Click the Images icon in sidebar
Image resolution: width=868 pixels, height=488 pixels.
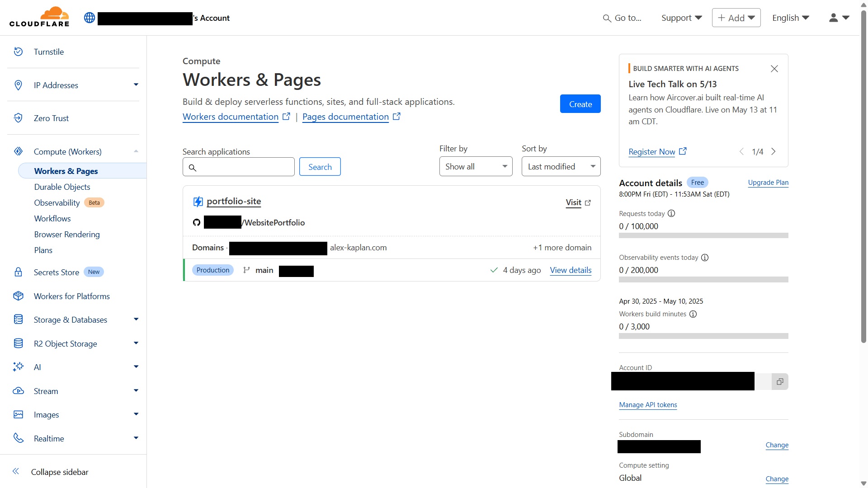pos(18,414)
